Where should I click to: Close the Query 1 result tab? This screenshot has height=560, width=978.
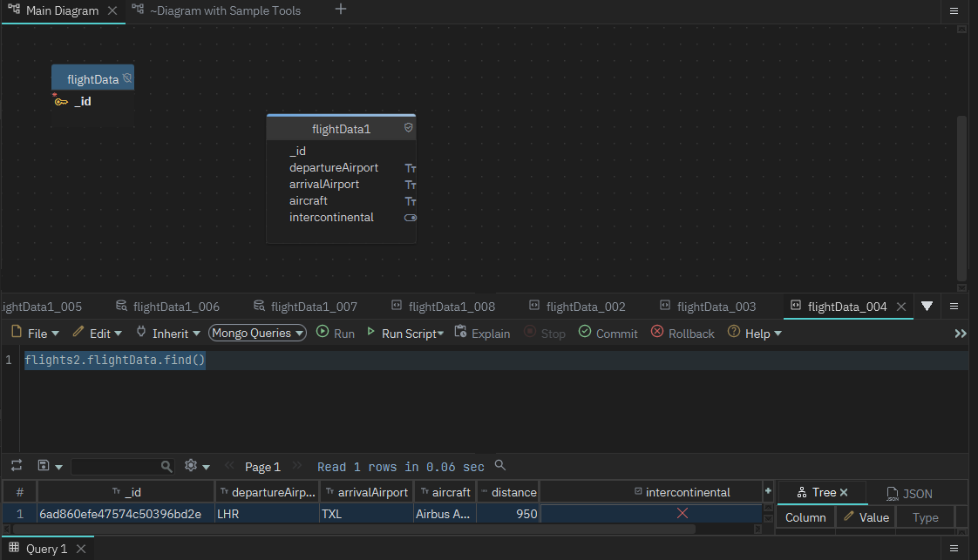(x=81, y=549)
